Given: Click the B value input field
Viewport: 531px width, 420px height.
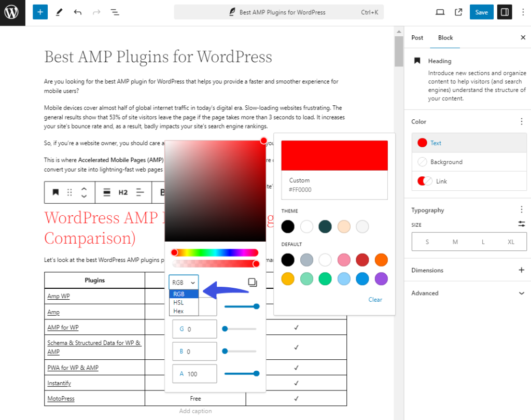Looking at the screenshot, I should 195,351.
